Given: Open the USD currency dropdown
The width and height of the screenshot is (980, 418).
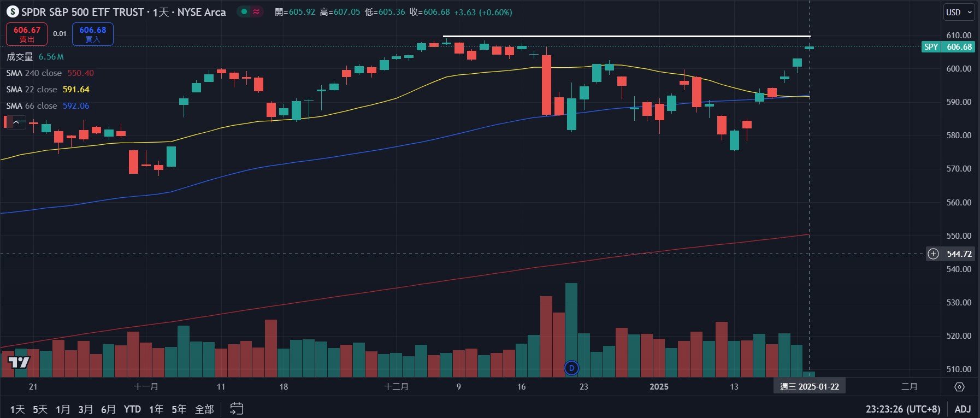Looking at the screenshot, I should [x=959, y=12].
